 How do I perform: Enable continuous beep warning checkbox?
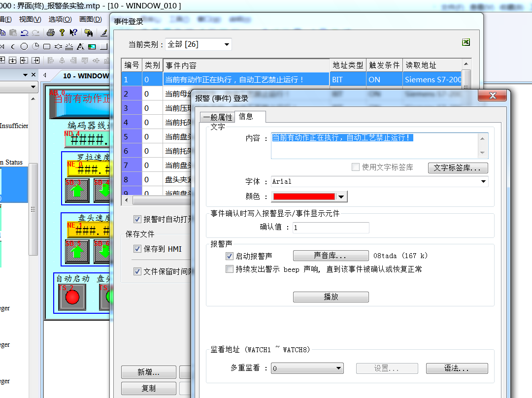point(230,268)
